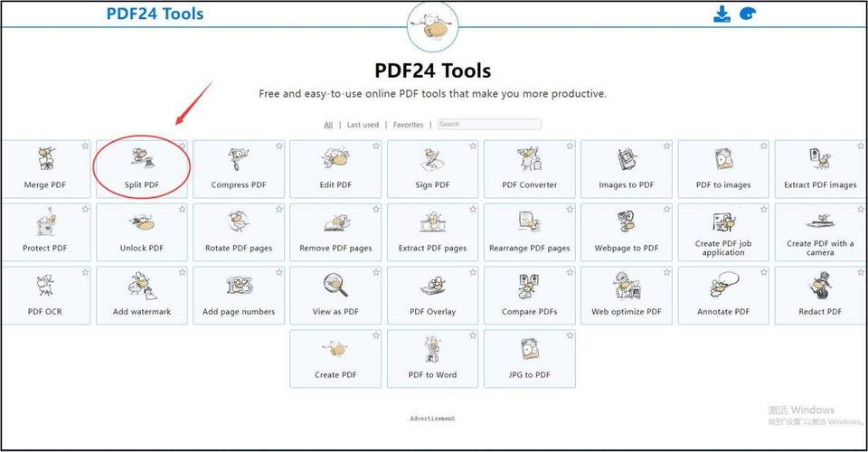Viewport: 868px width, 452px height.
Task: Open the Extract PDF images tool
Action: tap(820, 169)
